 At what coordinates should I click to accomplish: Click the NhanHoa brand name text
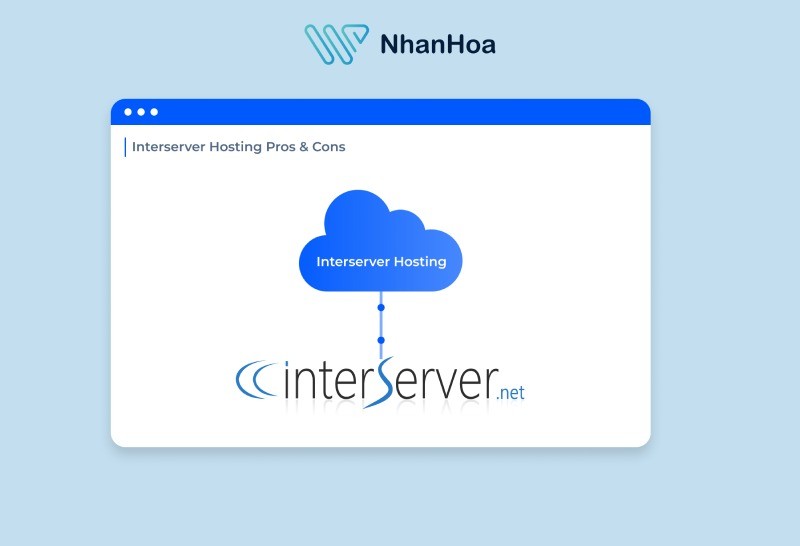tap(438, 44)
